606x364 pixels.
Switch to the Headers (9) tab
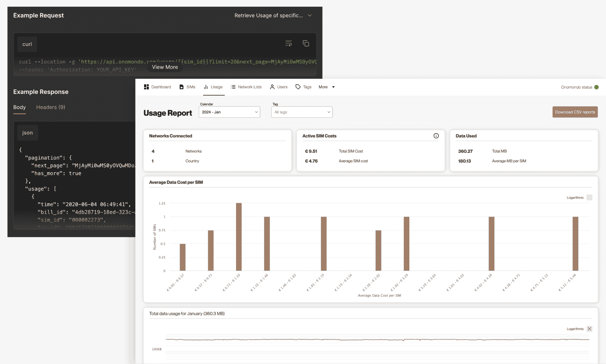point(50,107)
